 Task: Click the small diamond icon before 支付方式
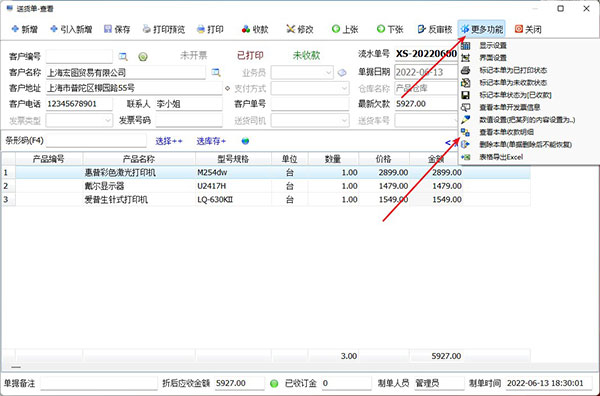[x=228, y=88]
